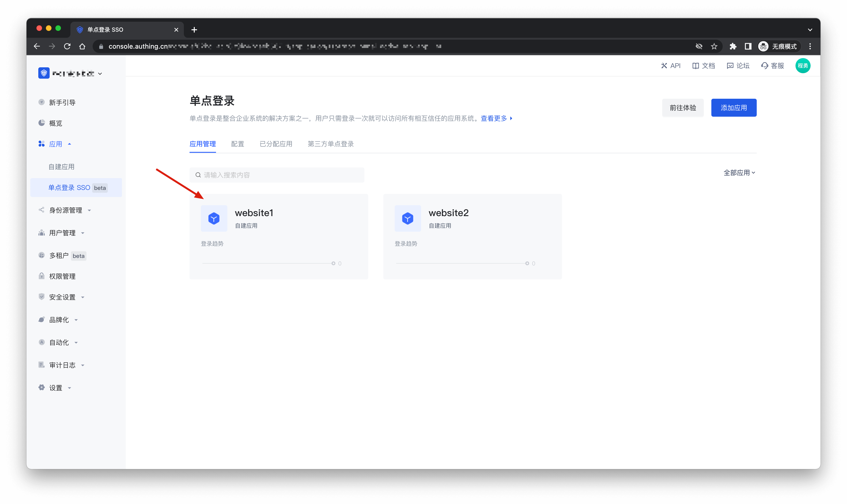Open 权限管理 from the sidebar
The image size is (847, 504).
[x=62, y=276]
